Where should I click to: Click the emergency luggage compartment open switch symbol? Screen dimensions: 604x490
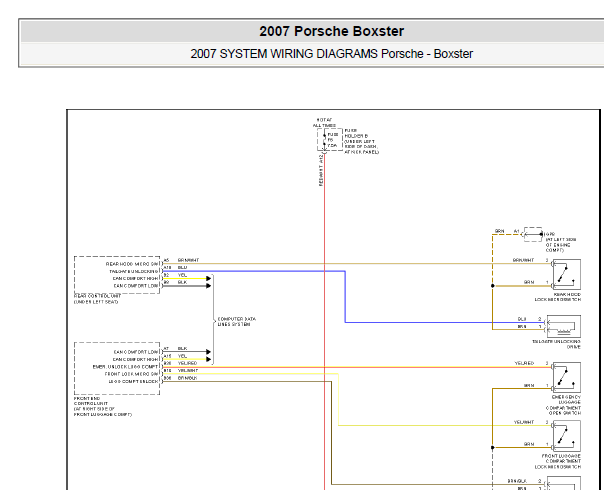point(566,377)
